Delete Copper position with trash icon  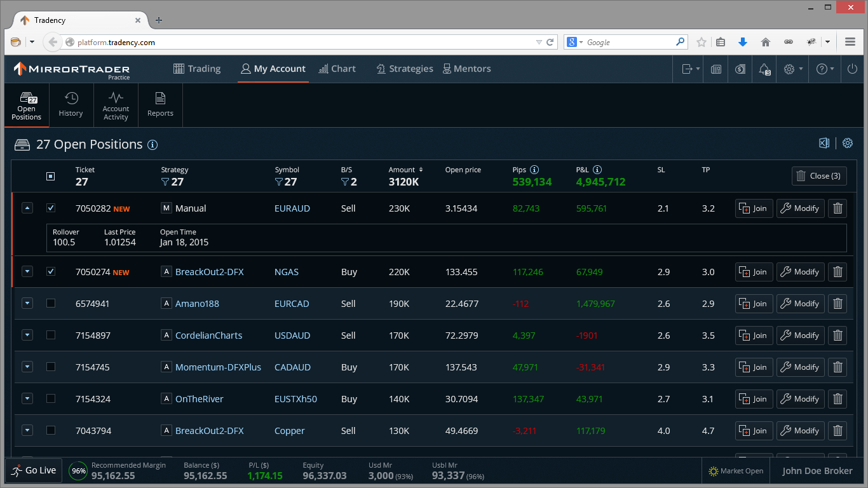(x=837, y=431)
